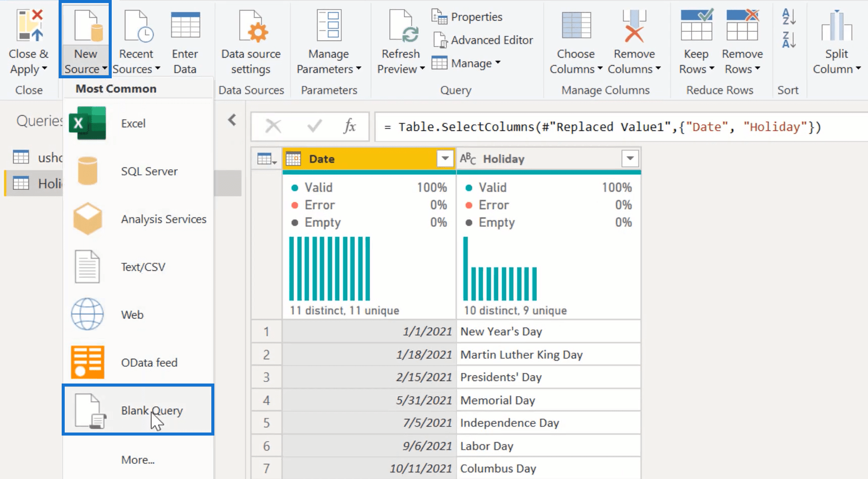Click the New Year's Day cell
Viewport: 868px width, 479px height.
(549, 331)
